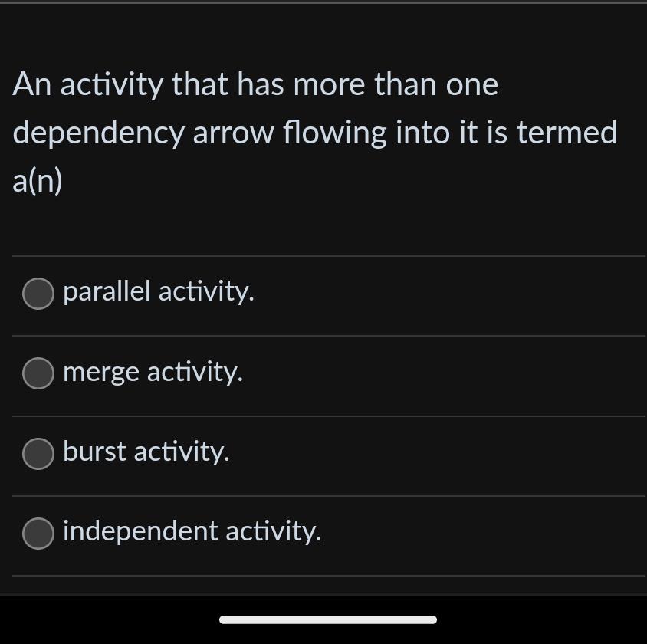The image size is (647, 644).
Task: Click the unselected circle beside burst activity
Action: click(x=38, y=453)
